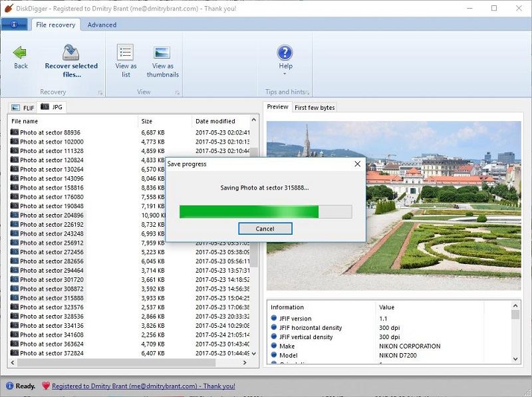This screenshot has width=532, height=397.
Task: Switch to the FLIF tab
Action: click(26, 106)
